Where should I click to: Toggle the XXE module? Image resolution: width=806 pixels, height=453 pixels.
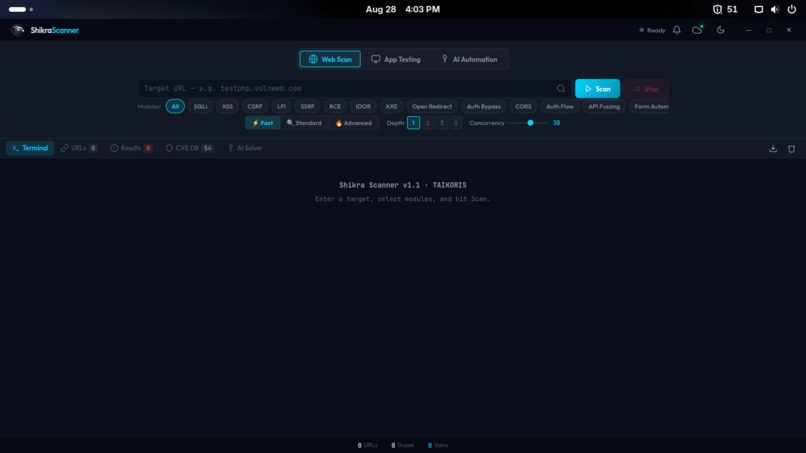pos(391,106)
